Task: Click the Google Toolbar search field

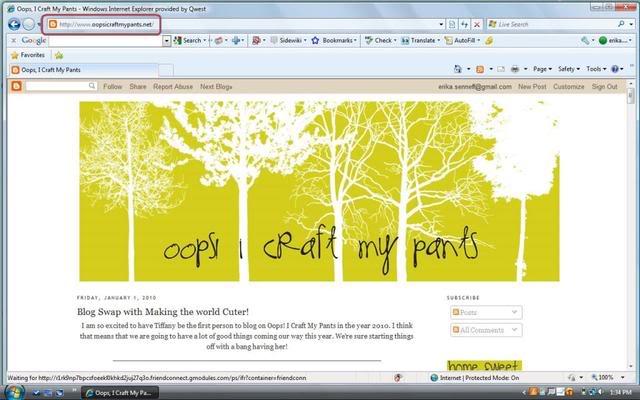Action: pos(105,40)
